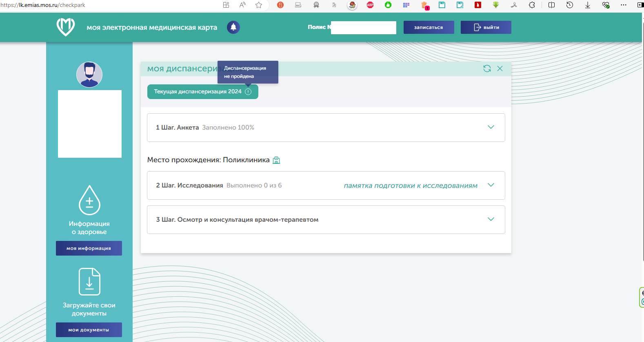Add page to browser favorites star
The image size is (644, 342).
coord(259,5)
